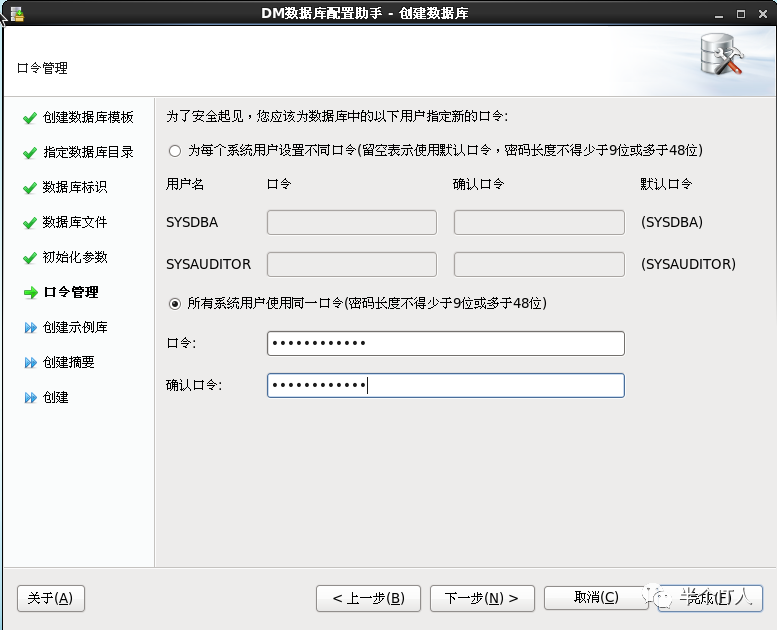Select 指定数据库目录 step in sidebar
This screenshot has width=777, height=630.
click(x=88, y=152)
